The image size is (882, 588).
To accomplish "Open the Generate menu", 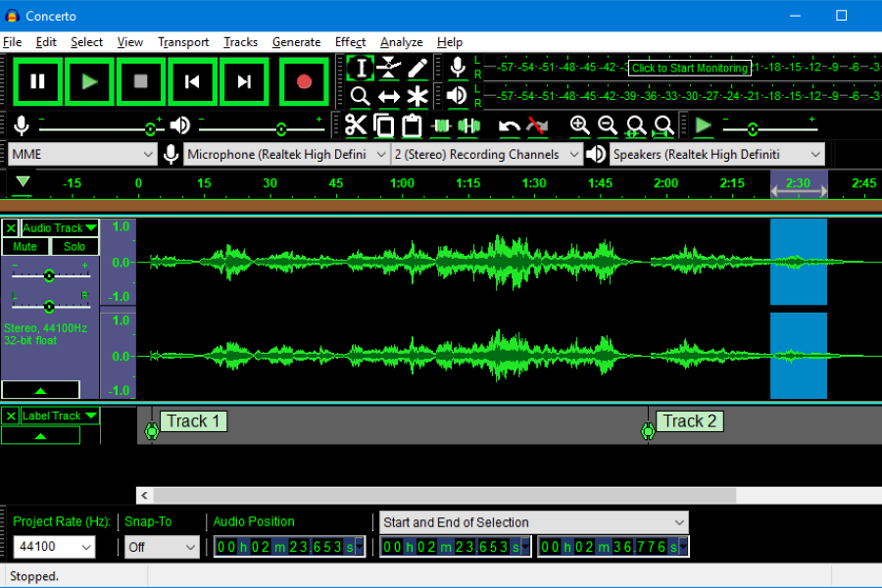I will point(296,42).
